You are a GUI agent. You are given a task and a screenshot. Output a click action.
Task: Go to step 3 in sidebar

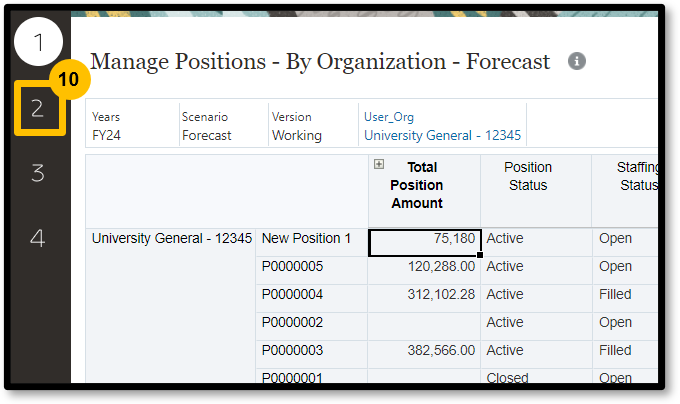coord(38,174)
